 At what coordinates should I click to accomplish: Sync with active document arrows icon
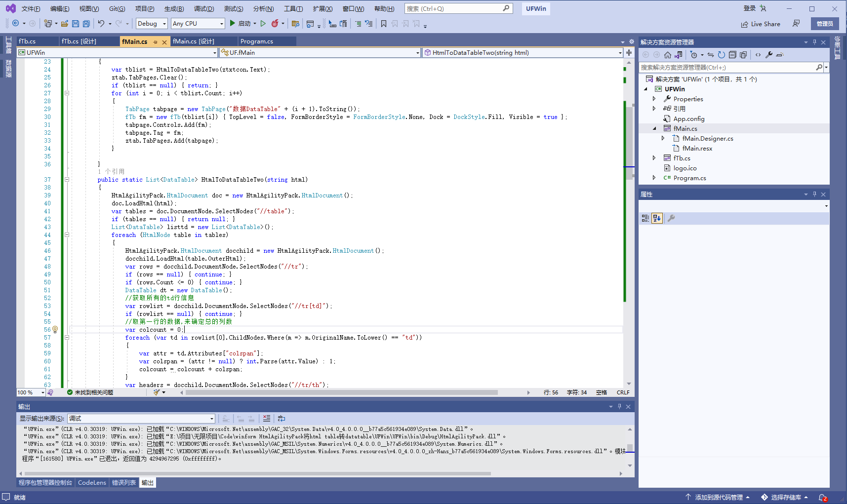pyautogui.click(x=711, y=55)
